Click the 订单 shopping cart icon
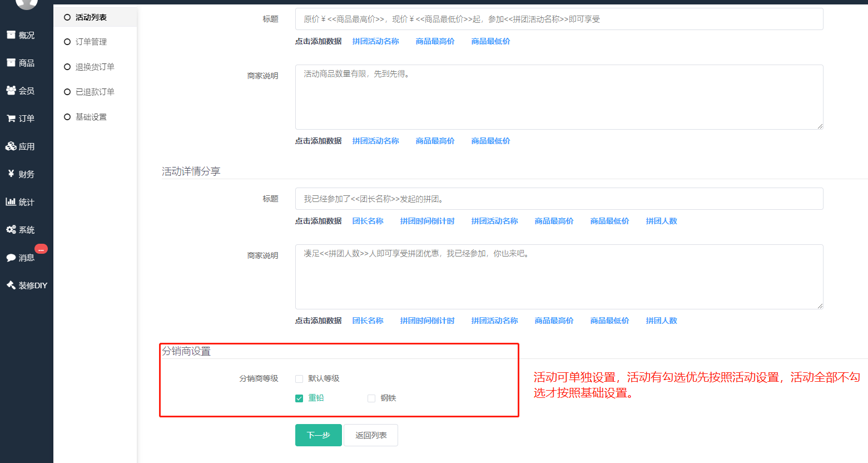 point(11,119)
